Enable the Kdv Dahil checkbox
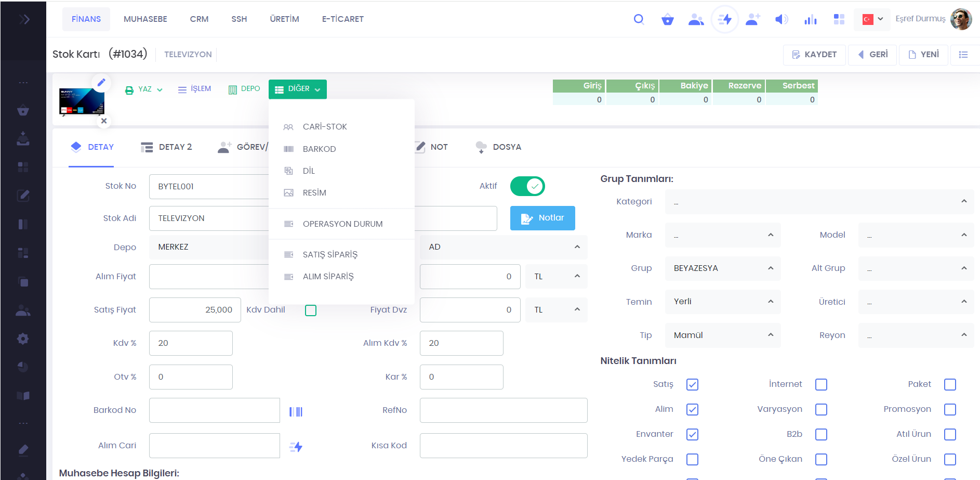 311,310
